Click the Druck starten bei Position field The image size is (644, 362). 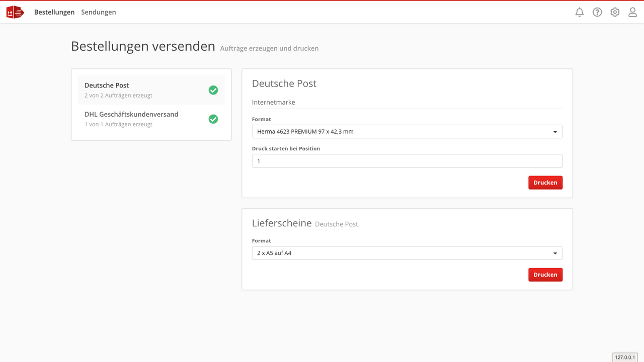click(407, 161)
